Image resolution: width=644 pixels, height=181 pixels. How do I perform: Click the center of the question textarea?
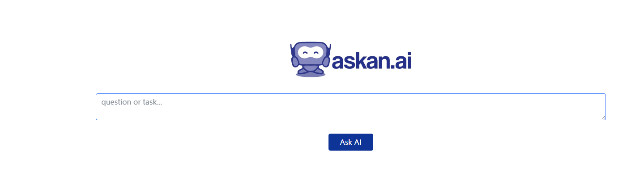(x=351, y=107)
